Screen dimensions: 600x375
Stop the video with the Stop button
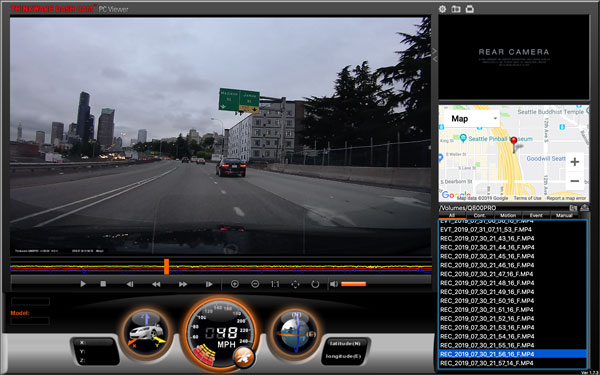[x=103, y=284]
